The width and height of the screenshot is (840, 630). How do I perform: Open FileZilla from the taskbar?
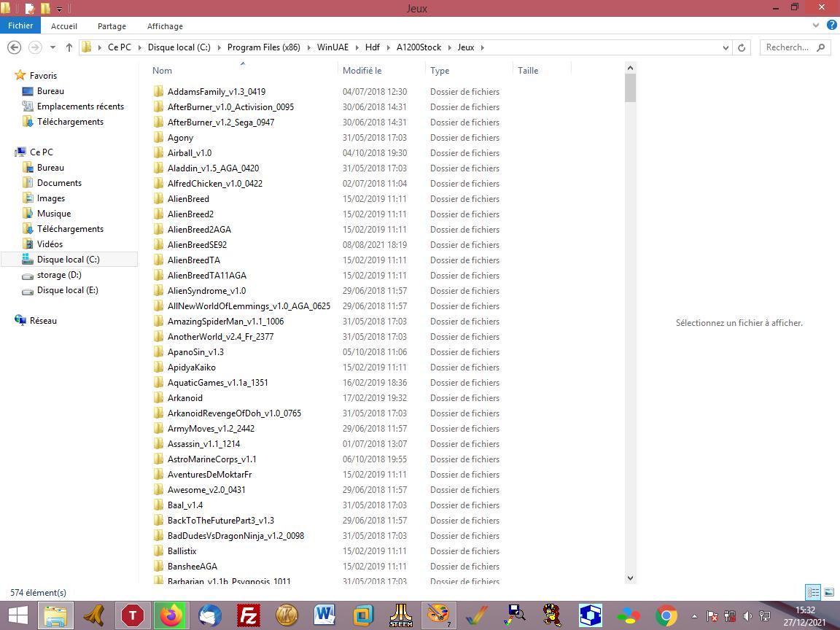click(249, 615)
